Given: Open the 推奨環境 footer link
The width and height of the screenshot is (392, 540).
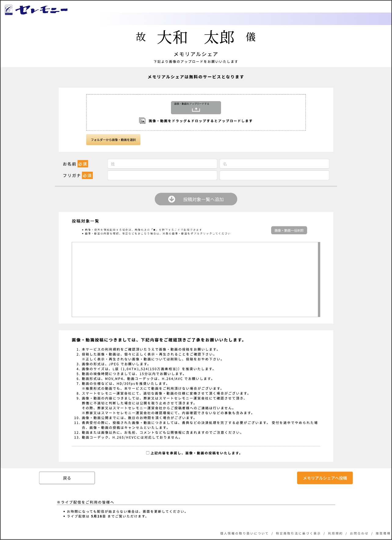Looking at the screenshot, I should point(383,533).
